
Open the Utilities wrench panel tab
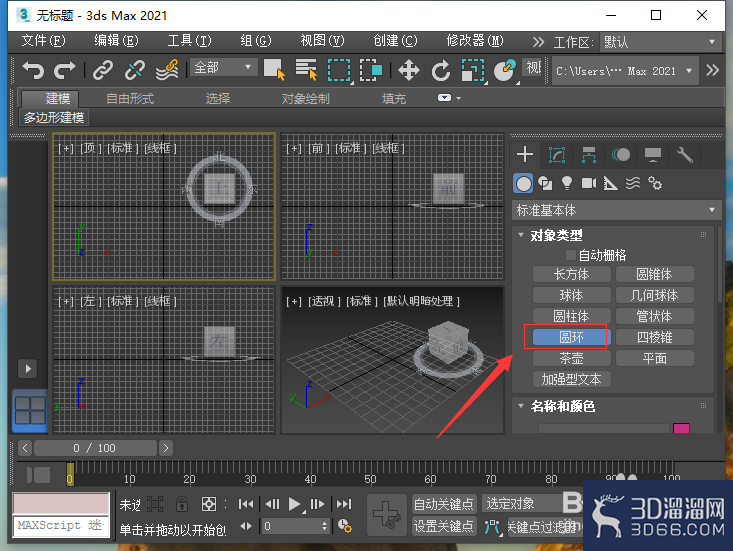(x=684, y=155)
